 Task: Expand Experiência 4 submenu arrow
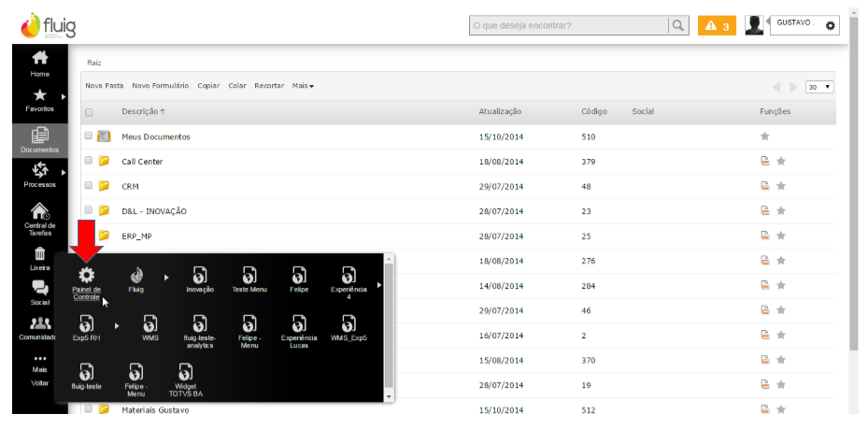click(379, 285)
